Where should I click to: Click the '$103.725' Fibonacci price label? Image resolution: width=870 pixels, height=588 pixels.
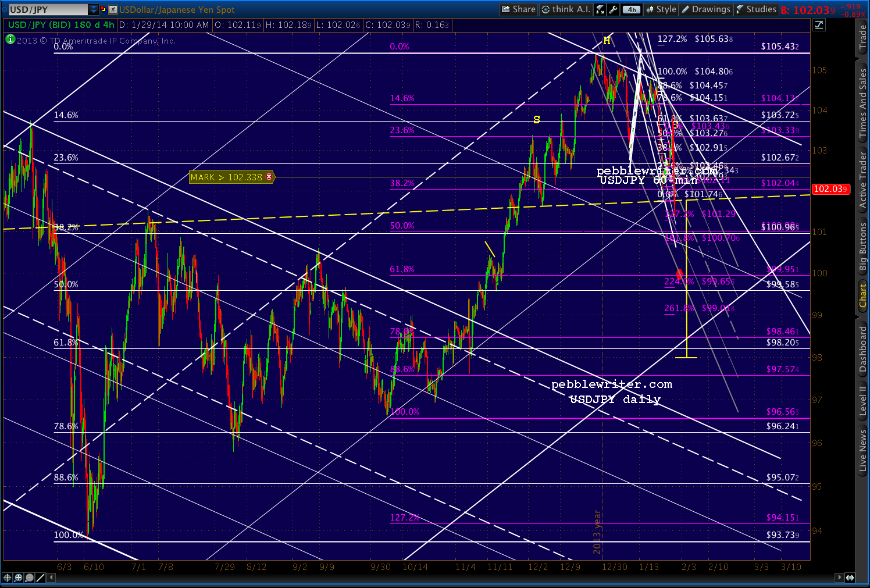tap(780, 115)
